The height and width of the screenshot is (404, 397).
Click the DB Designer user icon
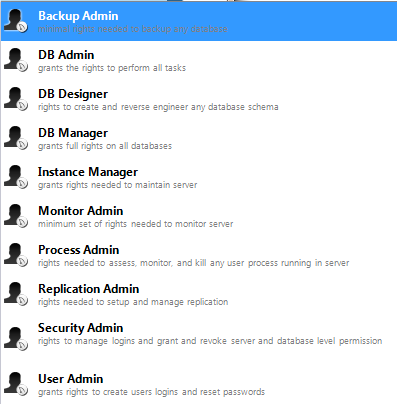(16, 99)
